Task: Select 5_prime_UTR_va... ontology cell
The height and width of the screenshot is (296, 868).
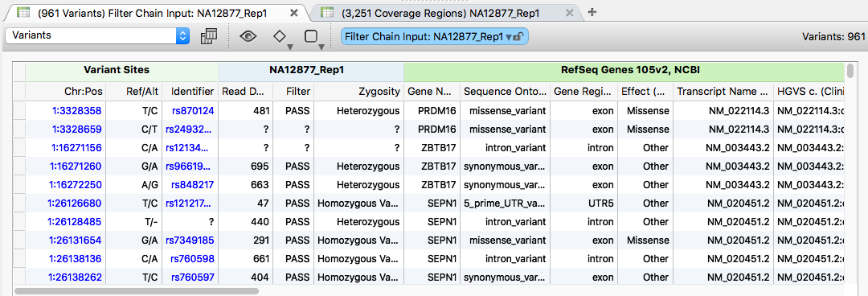Action: click(505, 203)
